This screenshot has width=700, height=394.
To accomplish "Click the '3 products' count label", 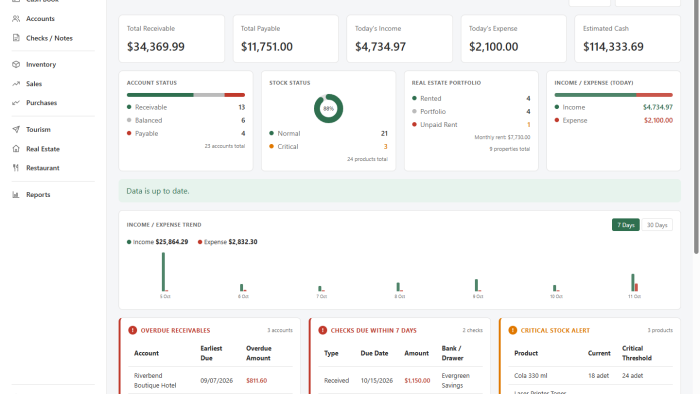I will (660, 330).
